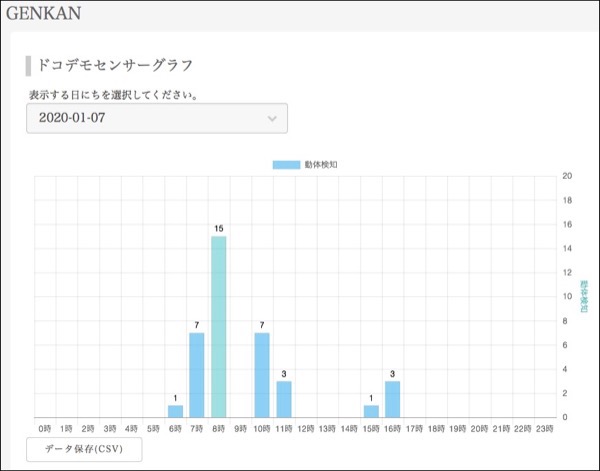Select the 16時 bar with value 3
Image resolution: width=600 pixels, height=471 pixels.
393,398
